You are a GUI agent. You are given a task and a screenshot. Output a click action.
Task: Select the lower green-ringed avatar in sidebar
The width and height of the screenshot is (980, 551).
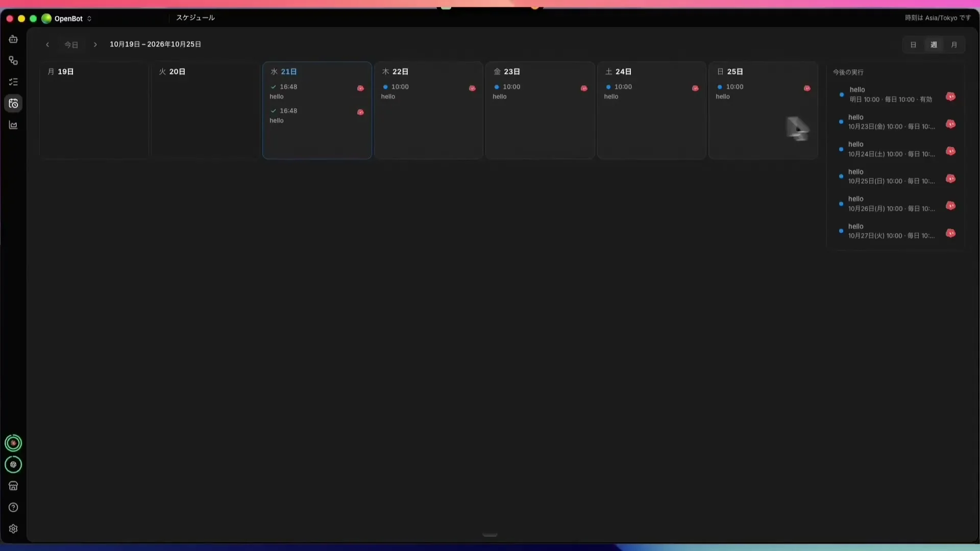click(x=13, y=464)
